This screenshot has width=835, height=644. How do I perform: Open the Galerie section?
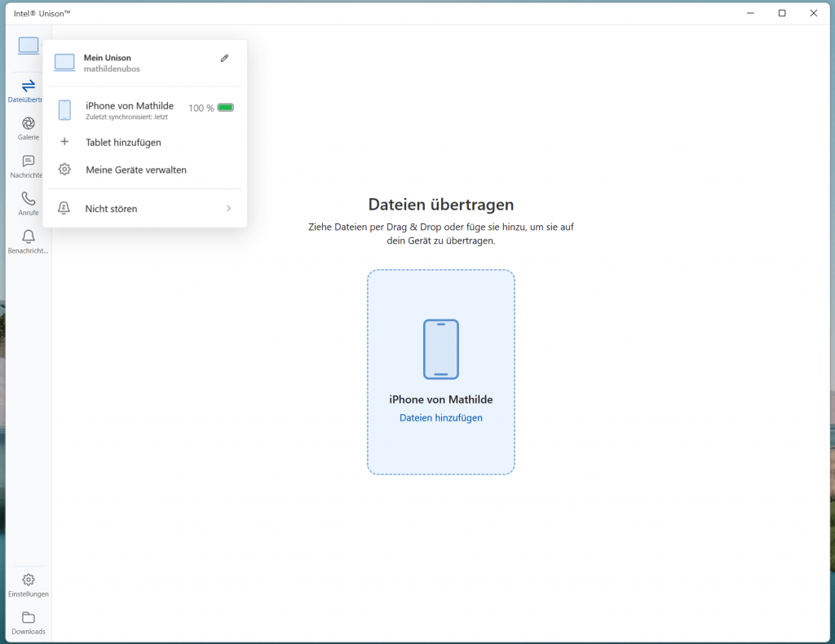[x=29, y=129]
